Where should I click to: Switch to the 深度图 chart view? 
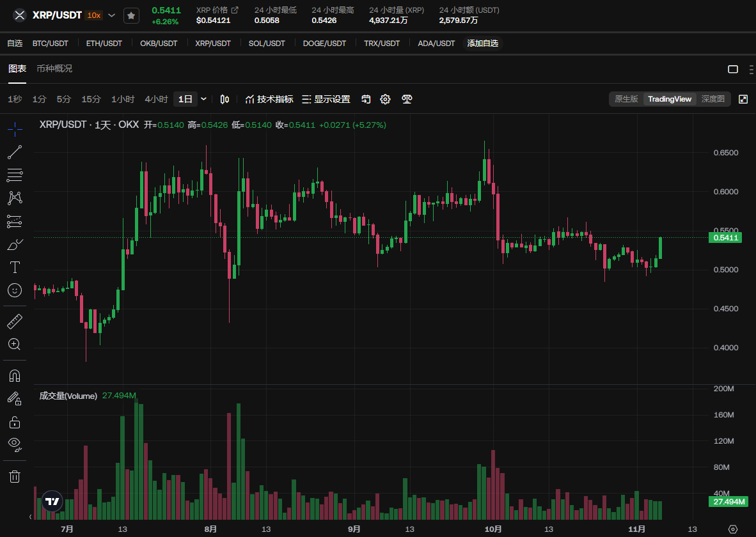[713, 99]
